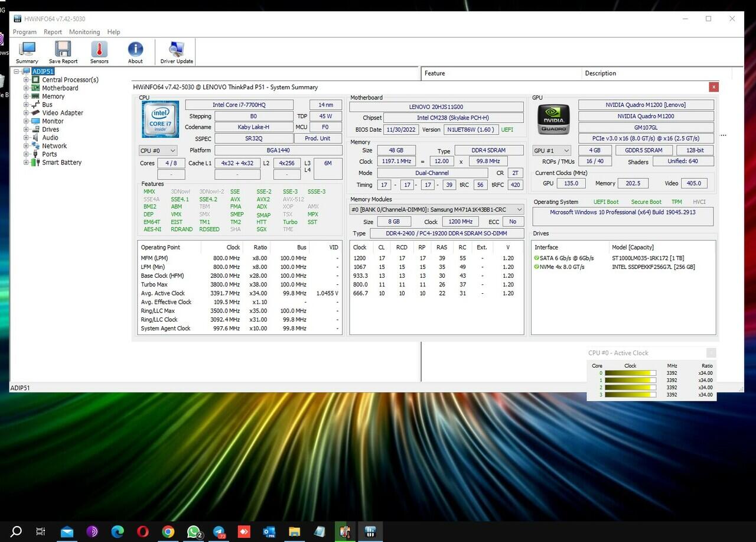
Task: Click the Core 0 clock bar
Action: point(630,373)
